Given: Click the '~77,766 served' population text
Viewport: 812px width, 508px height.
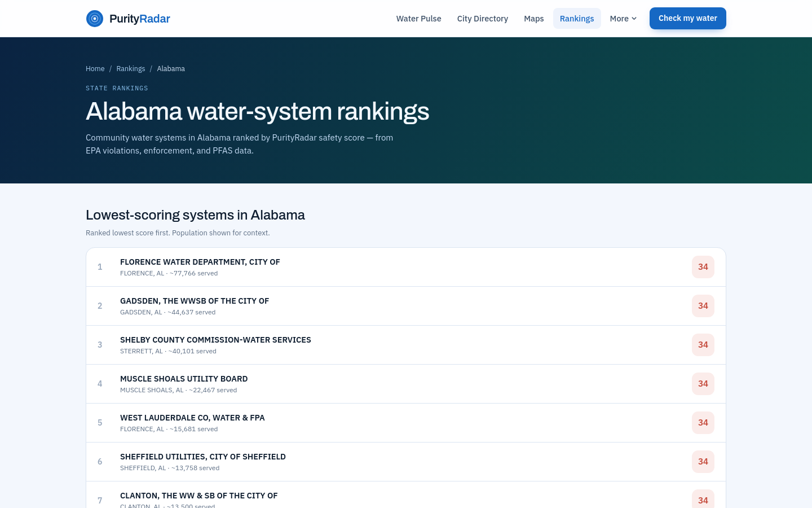Looking at the screenshot, I should click(194, 273).
